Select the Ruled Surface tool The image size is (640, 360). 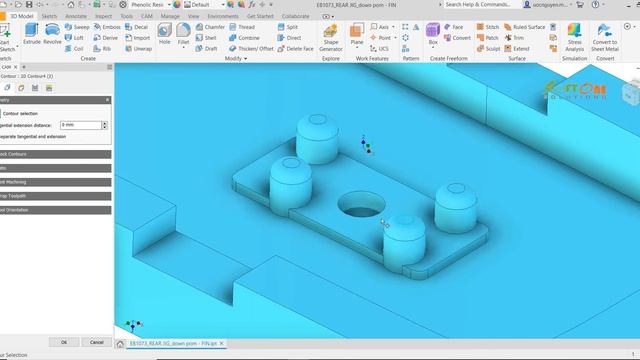pos(524,27)
